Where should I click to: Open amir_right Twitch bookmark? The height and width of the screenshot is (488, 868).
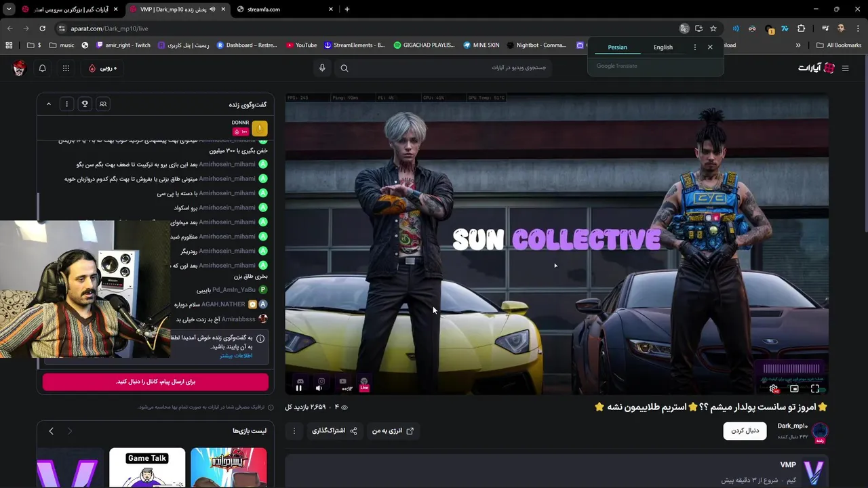(x=123, y=45)
